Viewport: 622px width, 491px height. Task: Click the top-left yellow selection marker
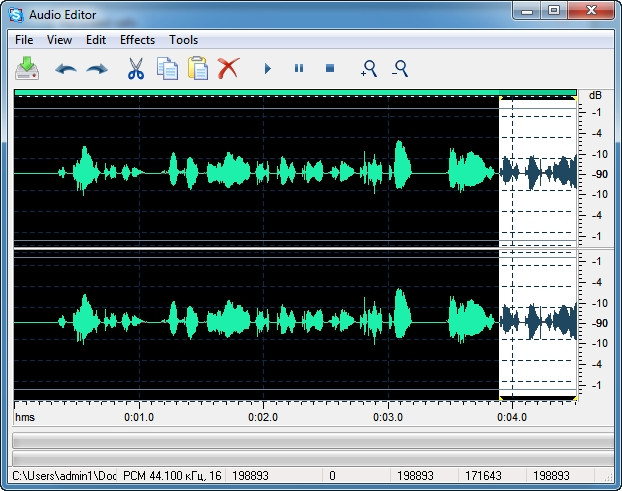pyautogui.click(x=501, y=98)
